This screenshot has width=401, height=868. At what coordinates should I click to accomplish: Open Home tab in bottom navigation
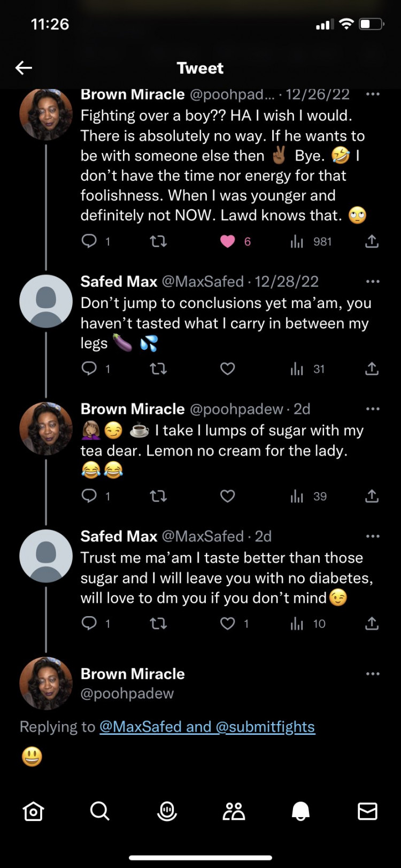[x=33, y=811]
